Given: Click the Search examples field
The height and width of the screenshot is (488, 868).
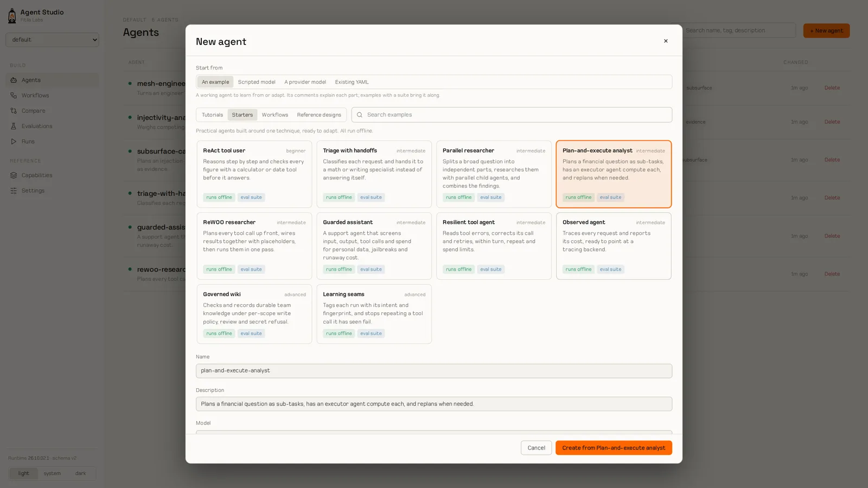Looking at the screenshot, I should pyautogui.click(x=512, y=115).
